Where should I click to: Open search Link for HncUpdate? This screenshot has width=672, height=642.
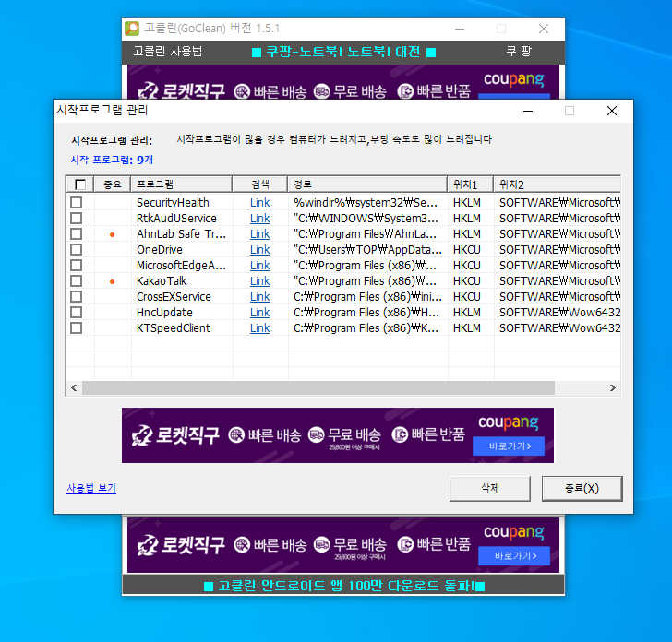click(x=259, y=312)
